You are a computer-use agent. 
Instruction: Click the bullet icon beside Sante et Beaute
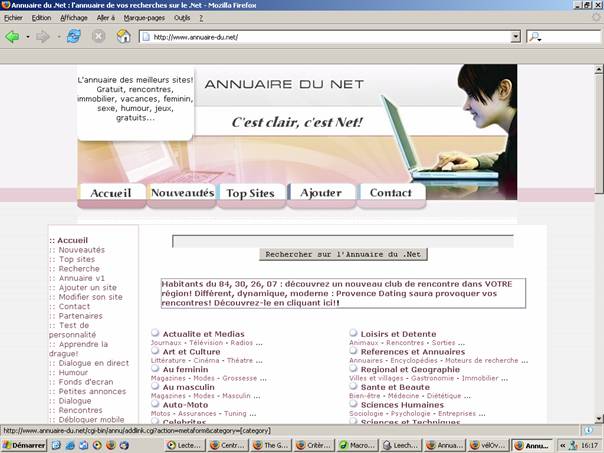pos(353,386)
